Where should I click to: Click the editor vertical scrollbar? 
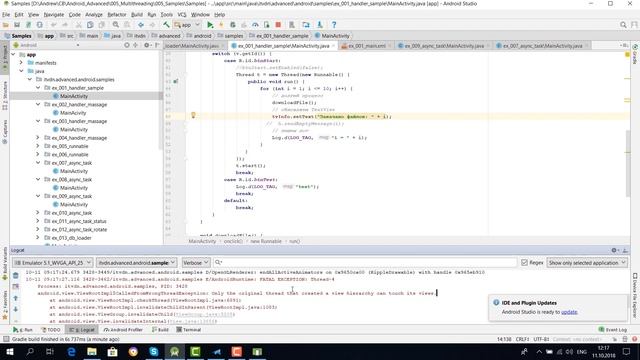[628, 163]
